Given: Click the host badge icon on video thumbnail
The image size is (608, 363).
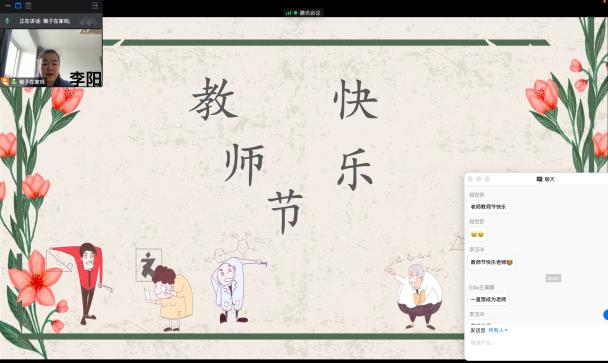Looking at the screenshot, I should pos(5,81).
